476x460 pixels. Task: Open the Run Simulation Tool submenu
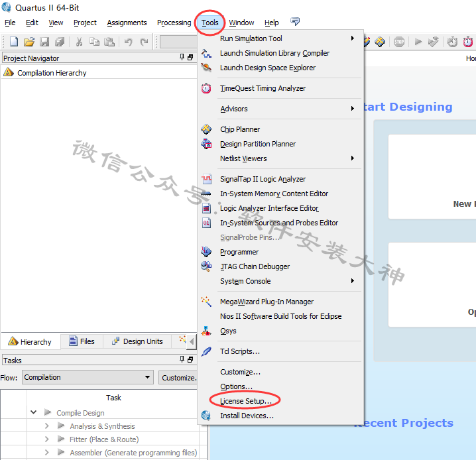point(280,38)
